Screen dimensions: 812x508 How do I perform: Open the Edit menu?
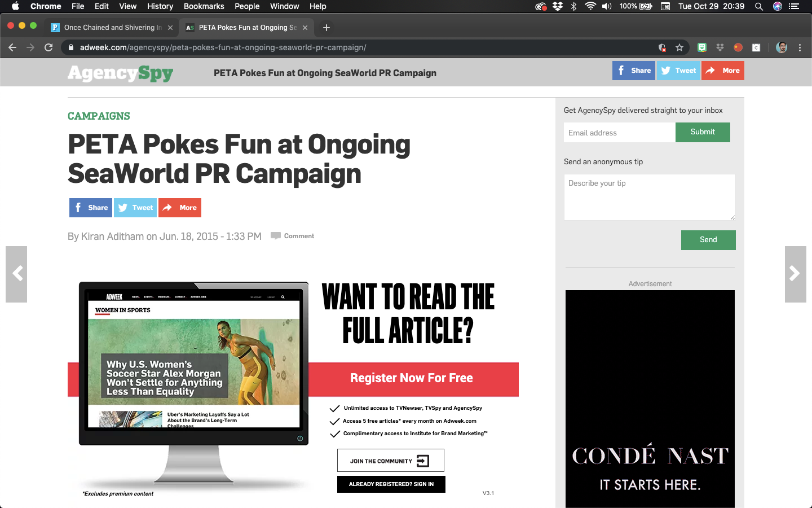[x=101, y=6]
